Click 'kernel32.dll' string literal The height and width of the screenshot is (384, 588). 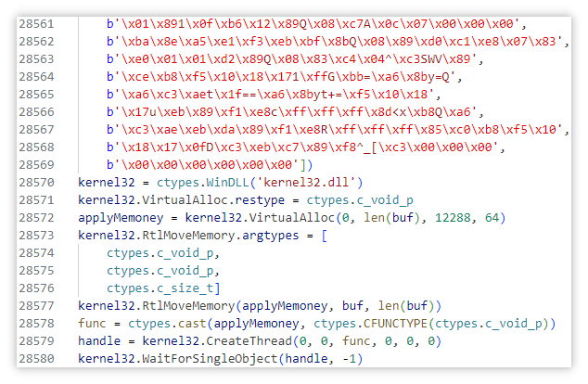pyautogui.click(x=306, y=183)
